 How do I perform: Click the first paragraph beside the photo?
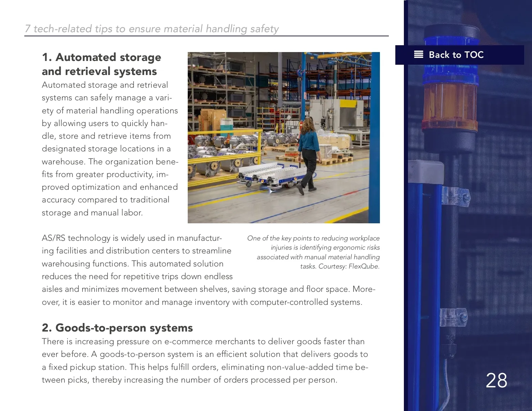[110, 149]
